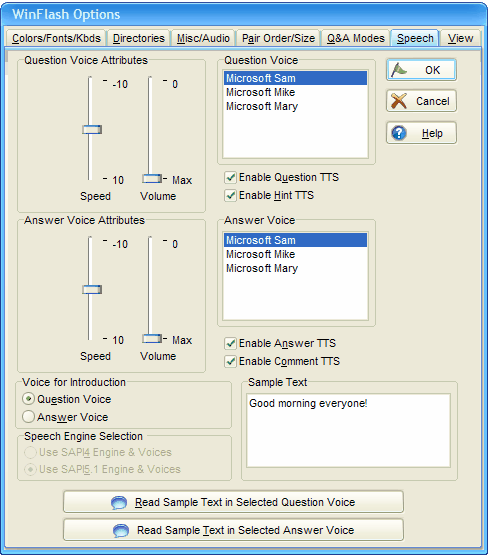This screenshot has height=555, width=488.
Task: Select Question Voice radio for introduction
Action: tap(29, 399)
